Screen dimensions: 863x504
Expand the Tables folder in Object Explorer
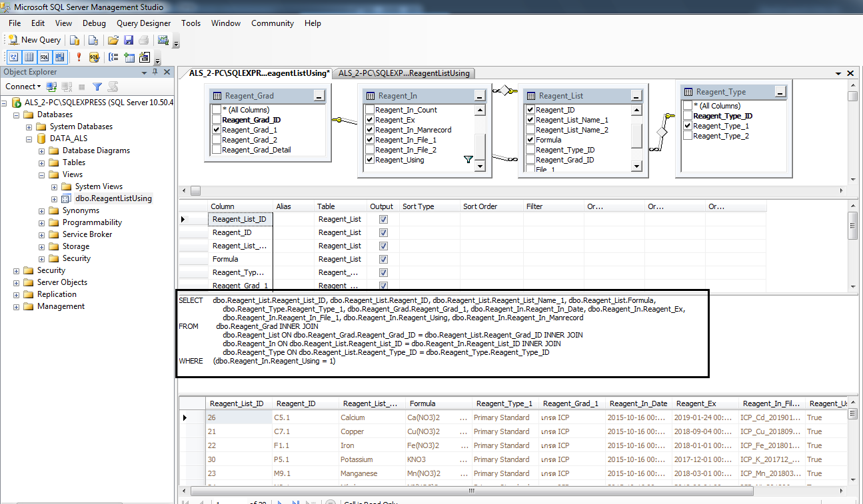click(41, 162)
